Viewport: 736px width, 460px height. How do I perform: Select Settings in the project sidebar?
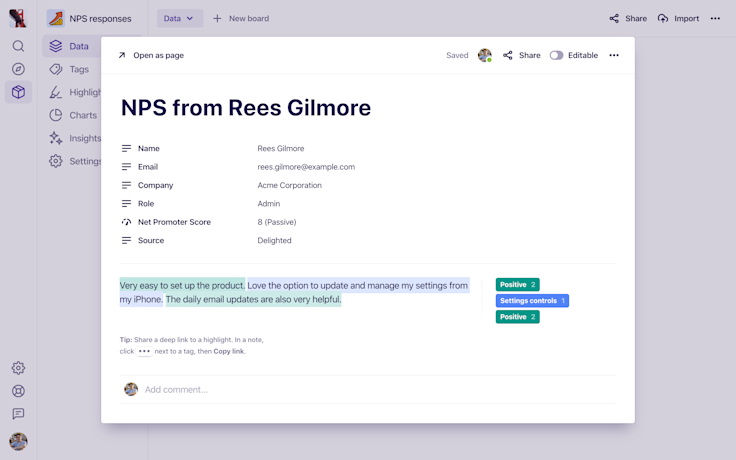tap(74, 161)
